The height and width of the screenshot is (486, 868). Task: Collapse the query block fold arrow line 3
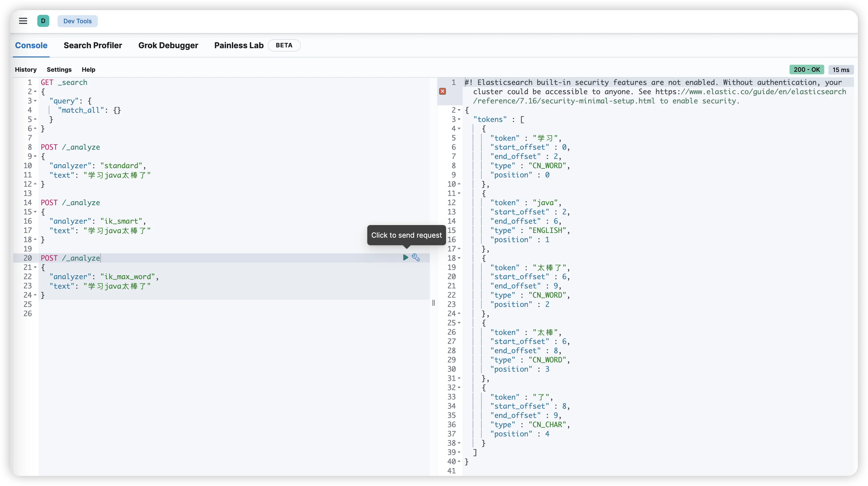click(35, 101)
